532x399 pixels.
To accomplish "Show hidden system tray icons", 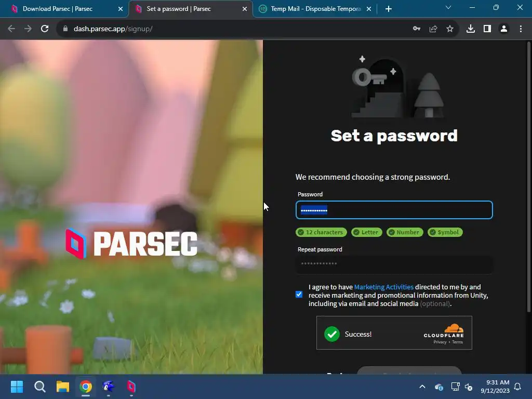I will point(422,387).
